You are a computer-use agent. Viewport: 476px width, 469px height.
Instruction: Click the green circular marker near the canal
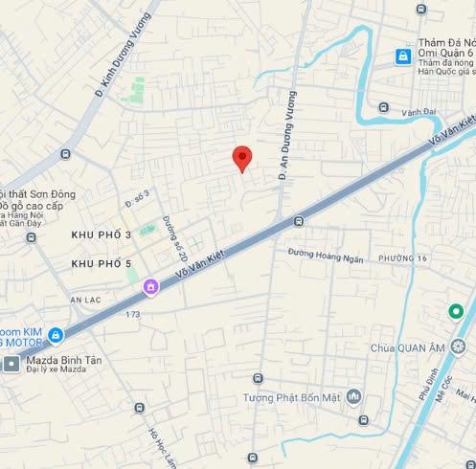point(456,312)
